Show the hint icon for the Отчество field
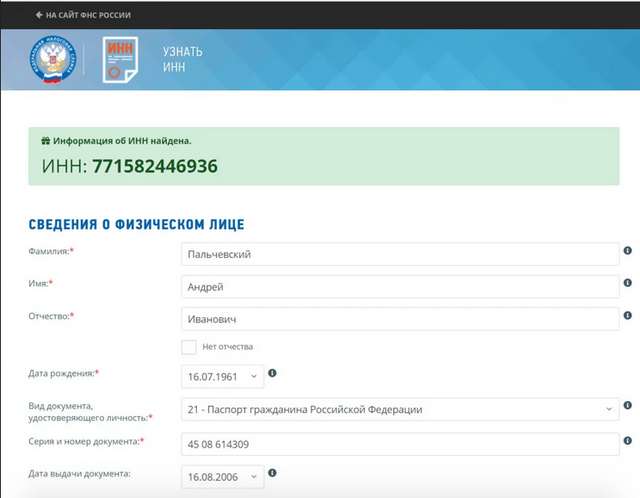The image size is (640, 498). pyautogui.click(x=628, y=316)
